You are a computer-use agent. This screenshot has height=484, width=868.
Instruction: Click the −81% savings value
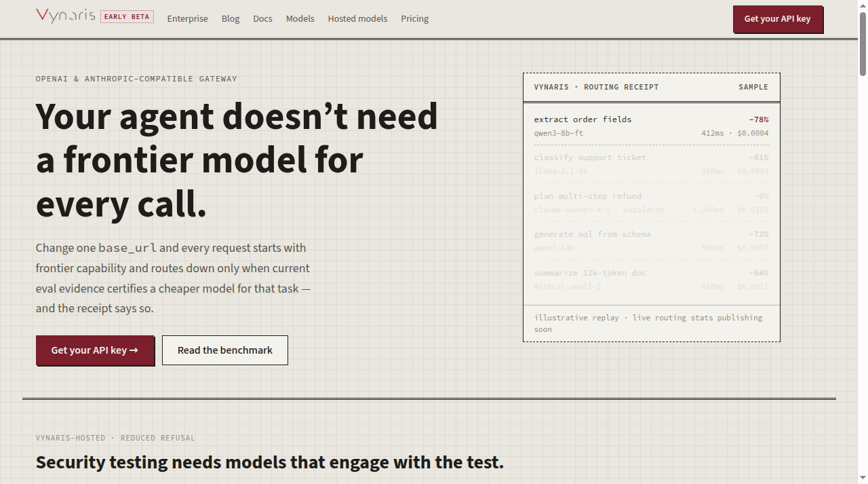tap(759, 157)
